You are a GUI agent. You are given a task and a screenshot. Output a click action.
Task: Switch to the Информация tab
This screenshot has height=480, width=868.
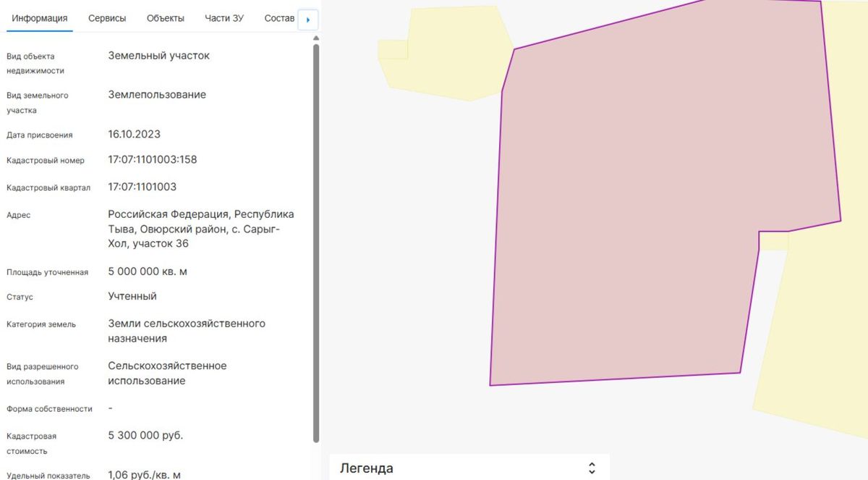[40, 18]
